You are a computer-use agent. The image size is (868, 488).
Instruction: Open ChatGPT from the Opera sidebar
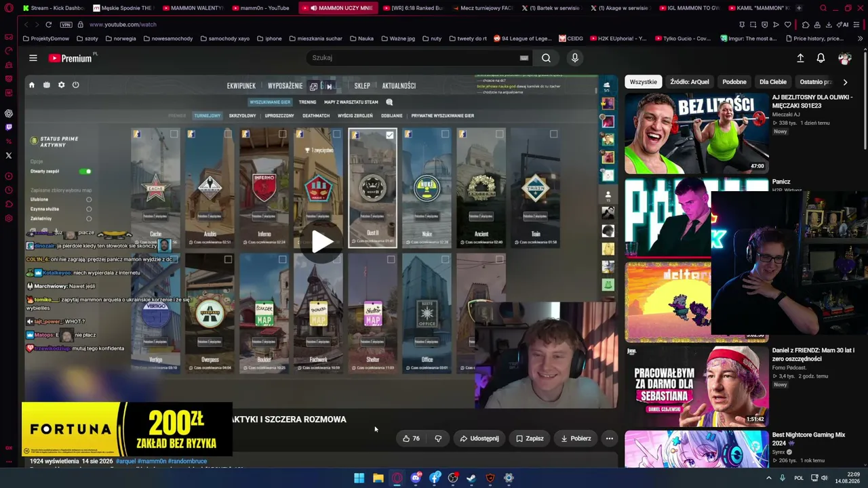[x=9, y=113]
